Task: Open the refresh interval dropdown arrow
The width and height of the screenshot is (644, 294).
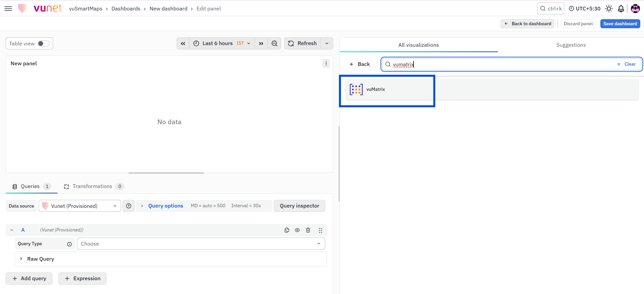Action: click(x=327, y=43)
